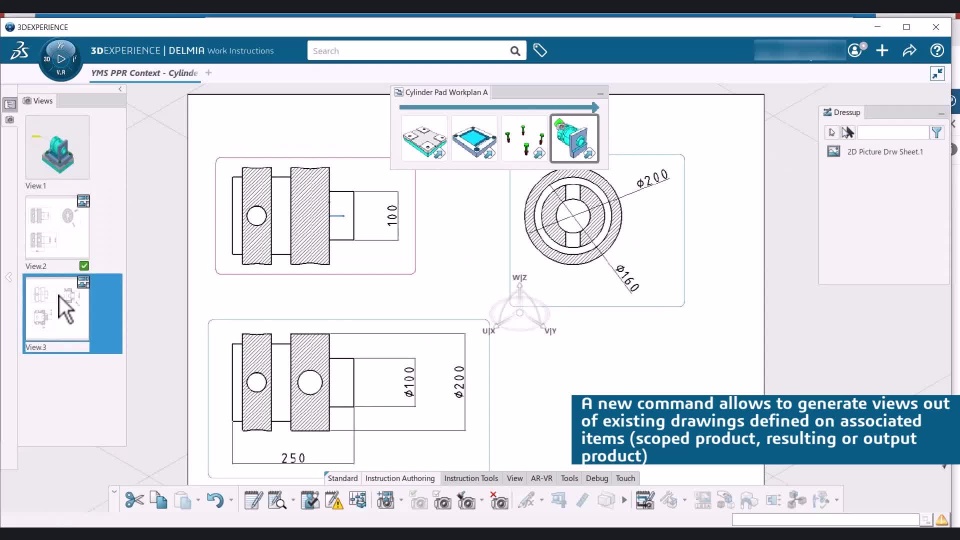Image resolution: width=960 pixels, height=540 pixels.
Task: Open the View toolbar tab
Action: point(514,478)
